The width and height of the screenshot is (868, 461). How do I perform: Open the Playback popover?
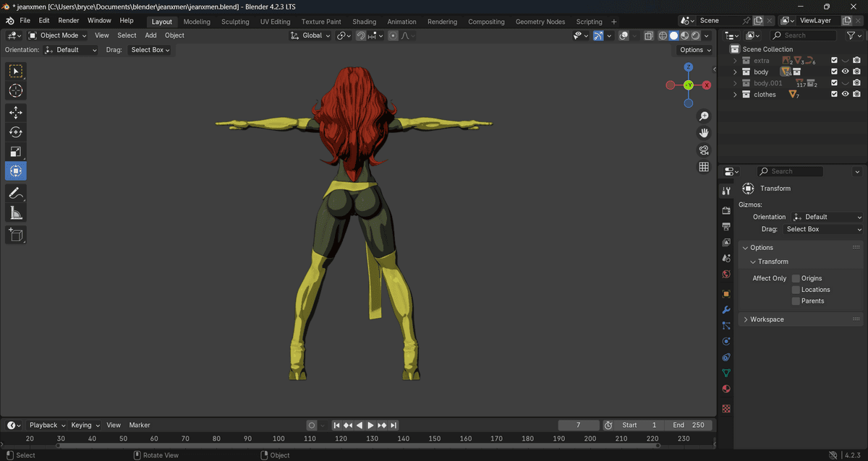(x=47, y=426)
